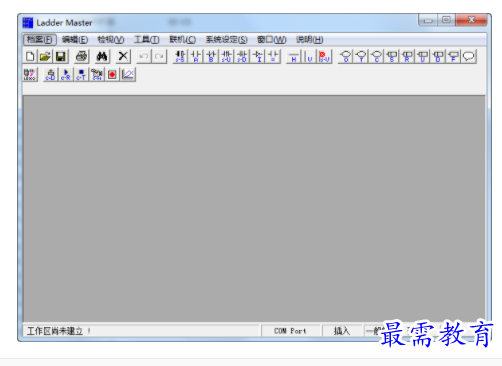This screenshot has width=502, height=366.
Task: Insert the U function block icon
Action: pos(423,56)
